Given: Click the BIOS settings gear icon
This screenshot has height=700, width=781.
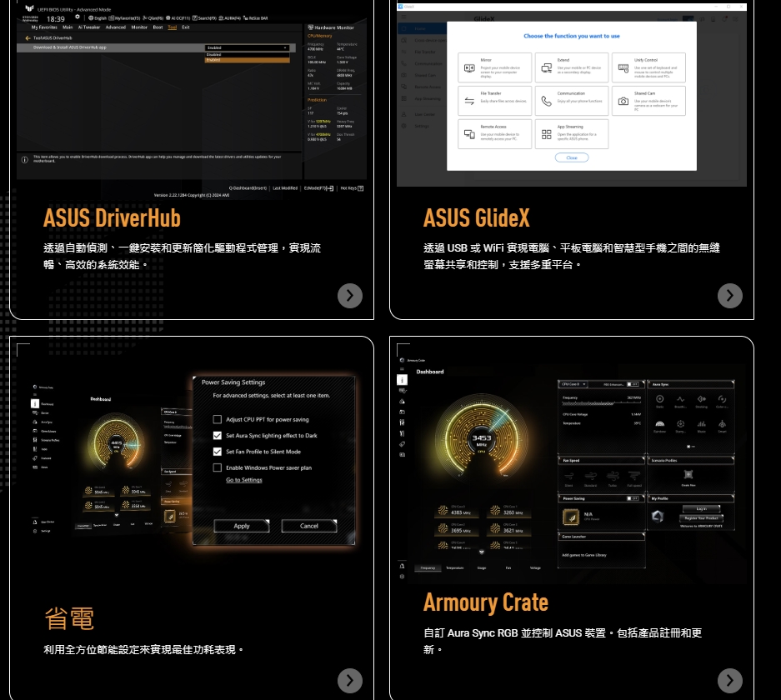Looking at the screenshot, I should [x=78, y=17].
